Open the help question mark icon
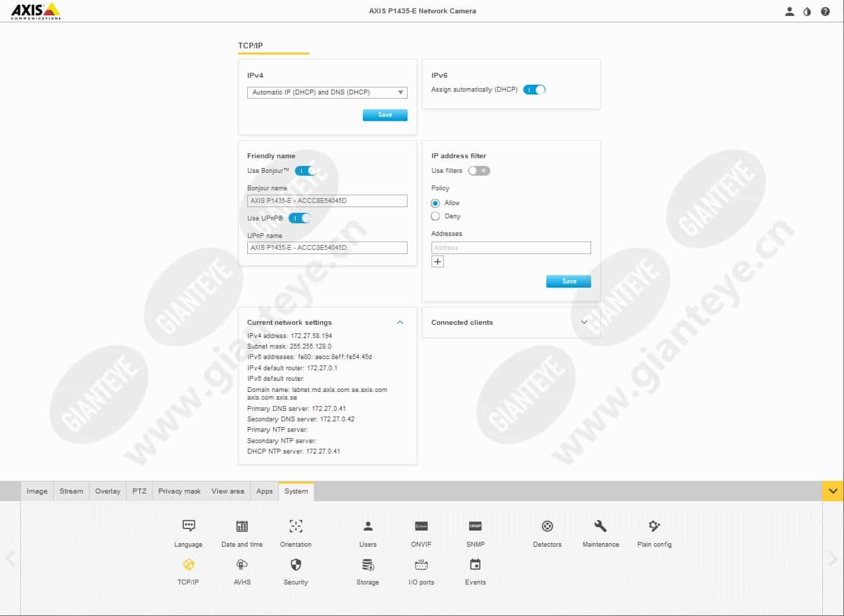The height and width of the screenshot is (616, 844). click(x=825, y=11)
